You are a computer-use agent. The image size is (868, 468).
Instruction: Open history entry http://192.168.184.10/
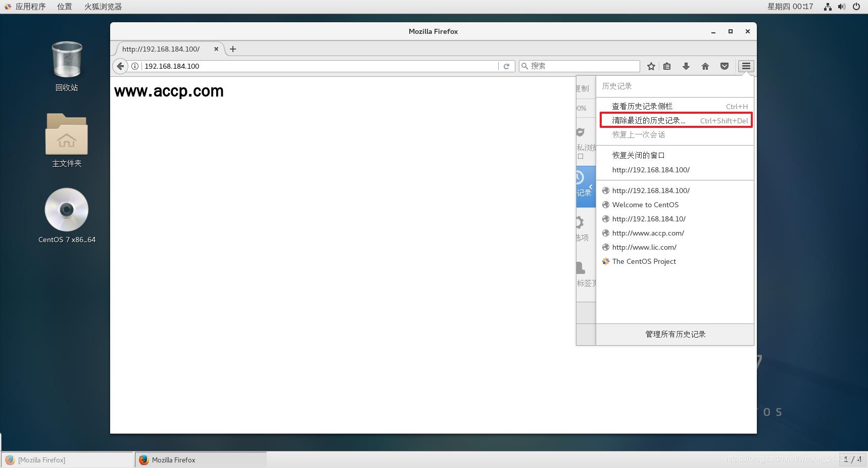point(675,219)
